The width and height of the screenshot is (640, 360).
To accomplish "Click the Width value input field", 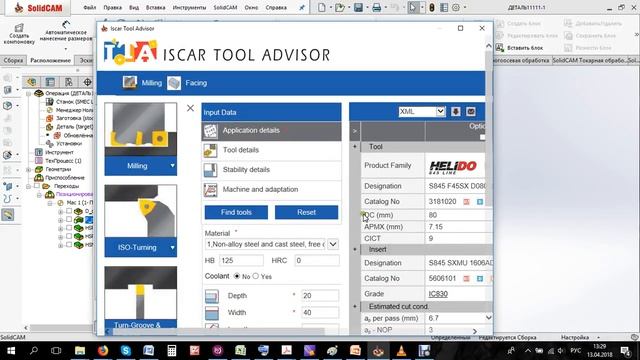I will click(x=320, y=313).
